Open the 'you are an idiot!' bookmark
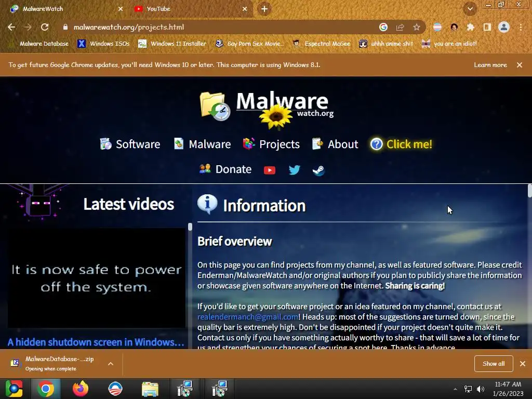Viewport: 532px width, 399px height. click(449, 44)
